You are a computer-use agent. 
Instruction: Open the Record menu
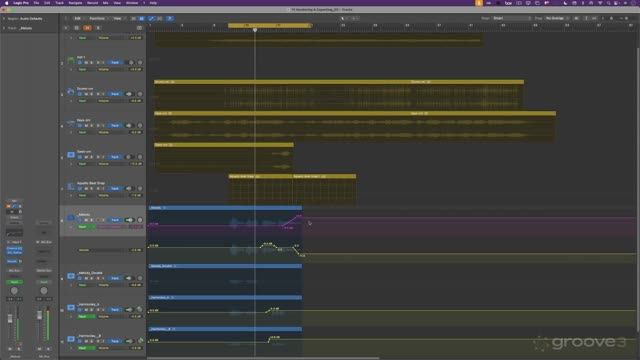92,3
